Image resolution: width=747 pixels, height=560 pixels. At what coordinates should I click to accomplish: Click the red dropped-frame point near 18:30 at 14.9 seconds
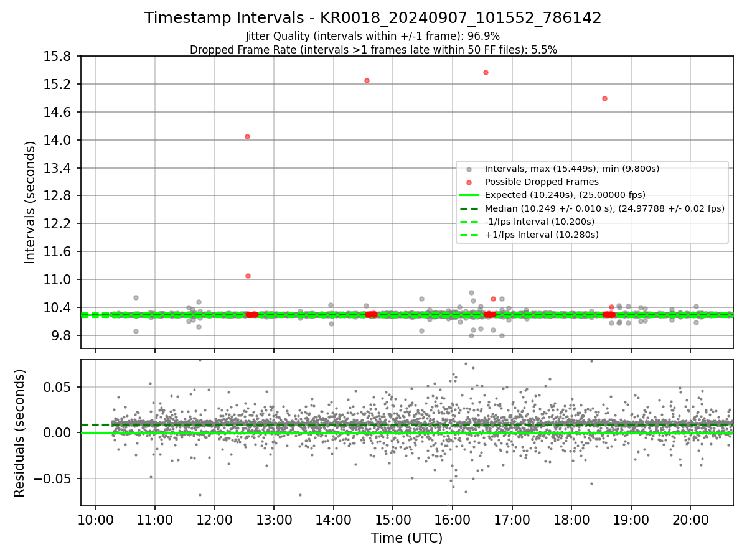click(x=604, y=98)
